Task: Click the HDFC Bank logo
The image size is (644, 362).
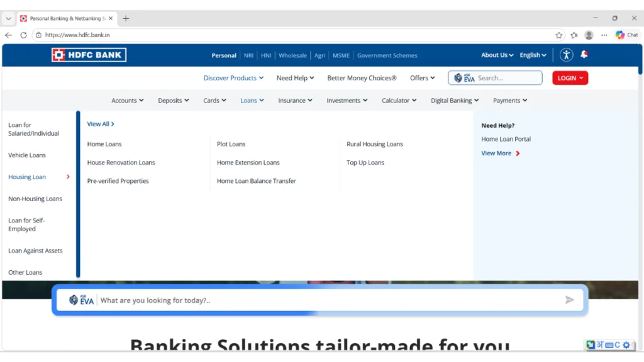Action: pyautogui.click(x=89, y=55)
